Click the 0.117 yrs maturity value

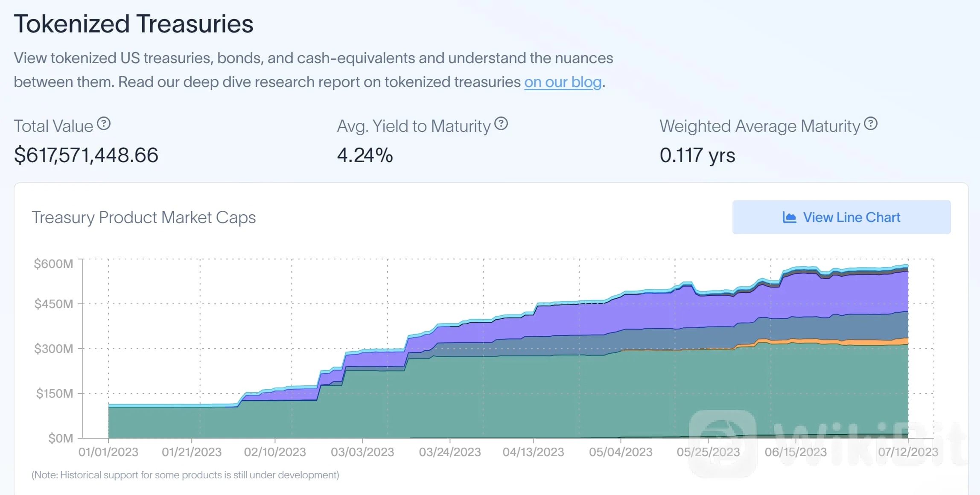click(697, 155)
